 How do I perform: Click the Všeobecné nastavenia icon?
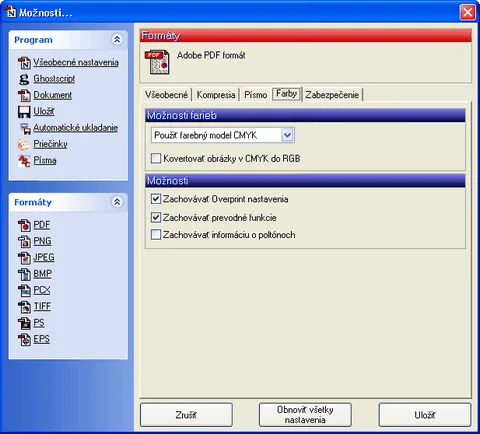24,63
